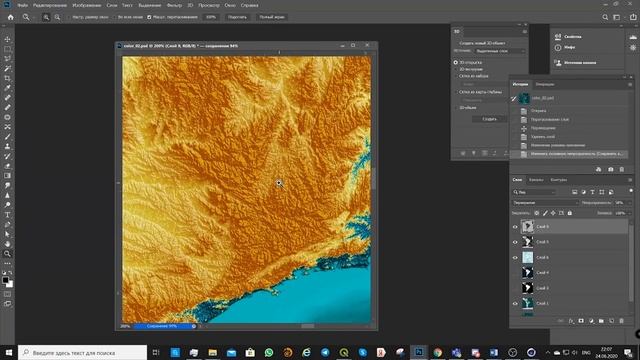
Task: Switch to the Каналы tab
Action: tap(536, 180)
